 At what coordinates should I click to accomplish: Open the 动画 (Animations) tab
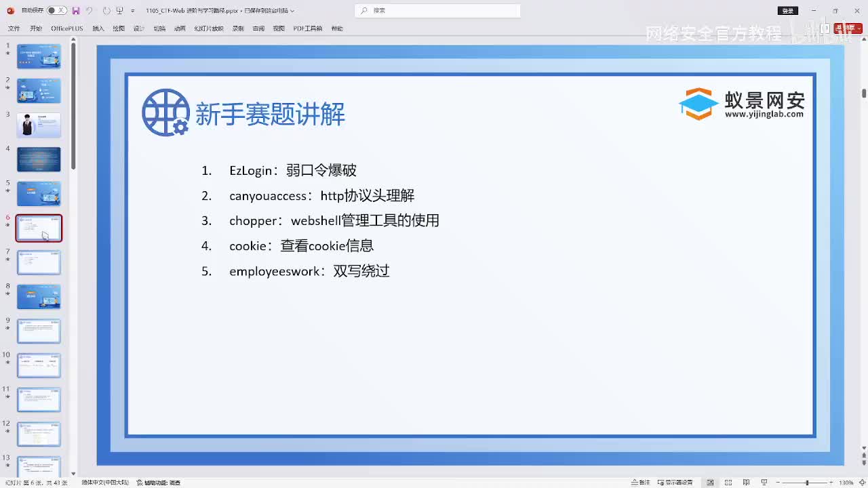pos(180,28)
